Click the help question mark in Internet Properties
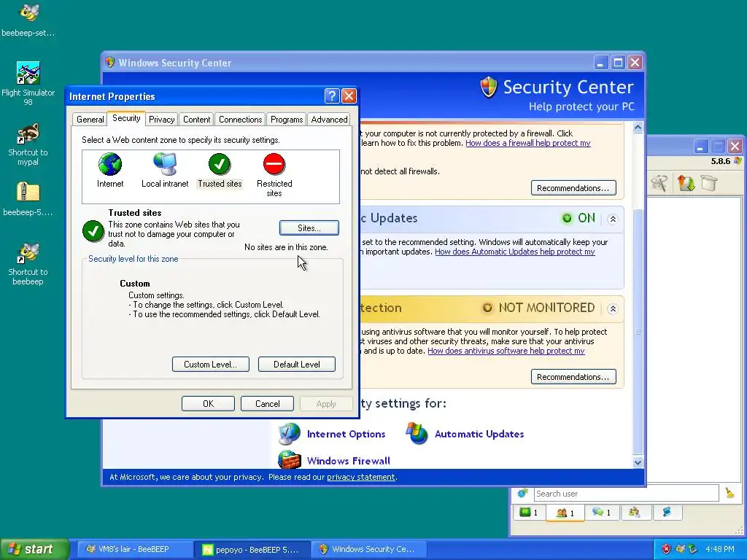The height and width of the screenshot is (560, 747). 332,96
